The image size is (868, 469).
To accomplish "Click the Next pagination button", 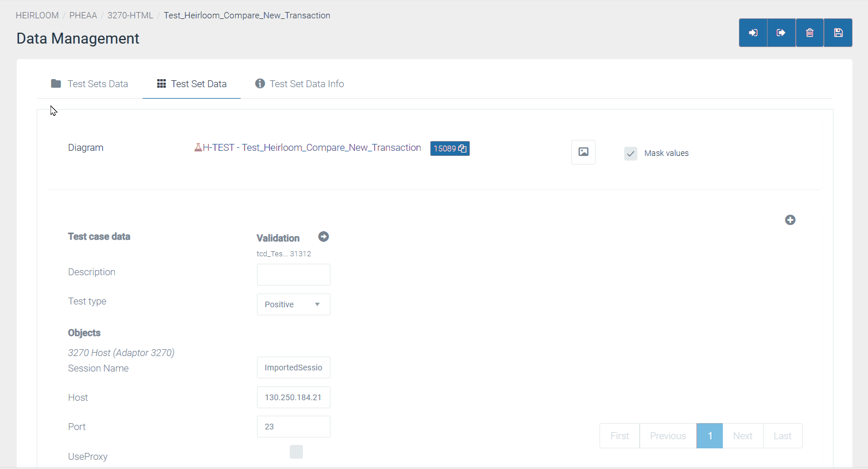I will [742, 436].
